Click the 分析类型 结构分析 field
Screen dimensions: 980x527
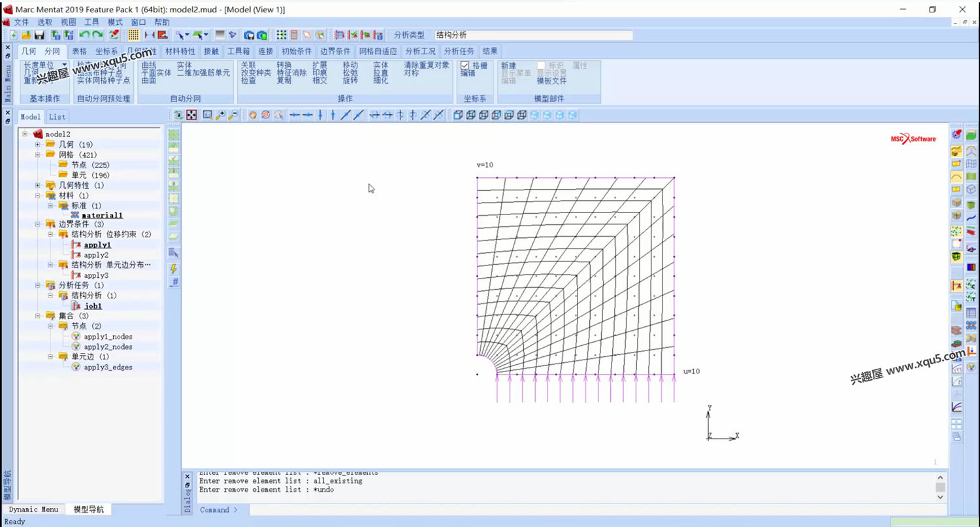[x=534, y=35]
